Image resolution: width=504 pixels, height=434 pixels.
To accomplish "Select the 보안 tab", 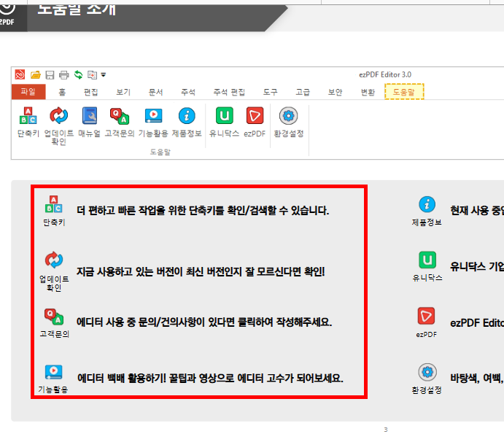I will coord(336,92).
